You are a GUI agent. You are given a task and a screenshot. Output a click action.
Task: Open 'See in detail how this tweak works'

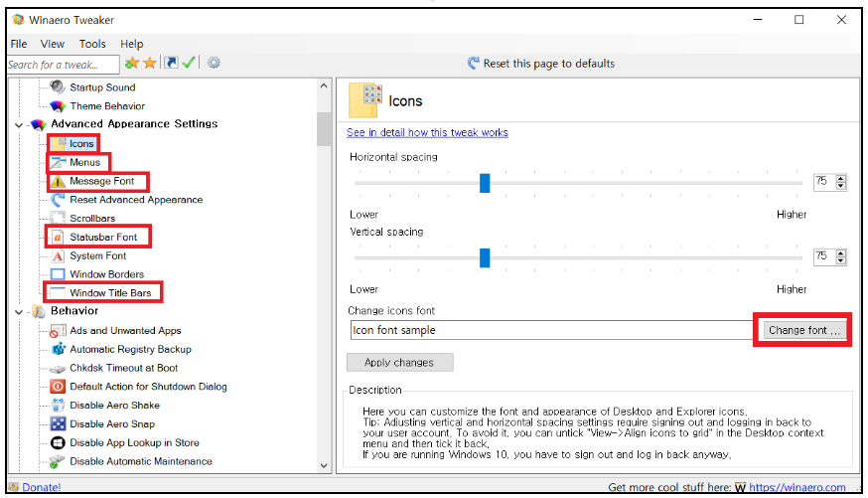(427, 132)
